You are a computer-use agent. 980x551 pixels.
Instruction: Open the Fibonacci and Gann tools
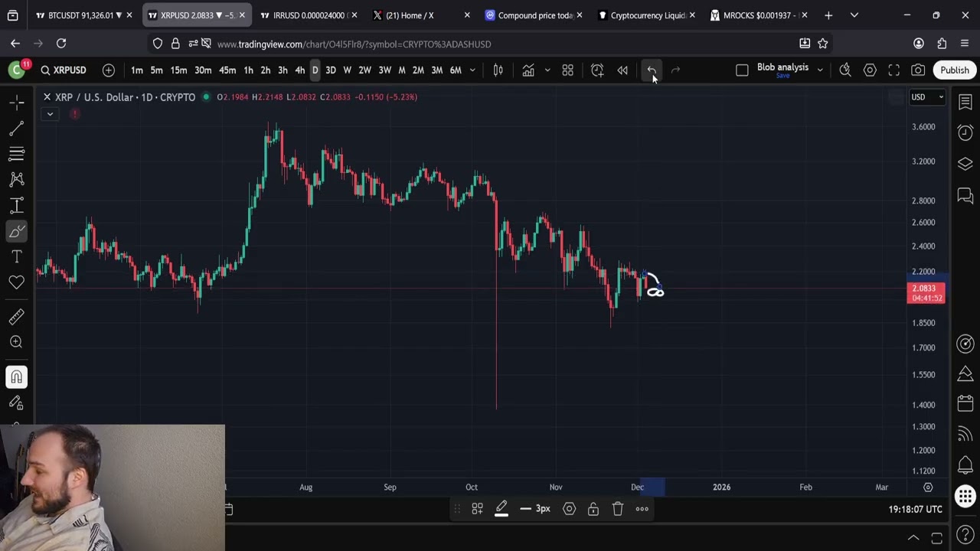pos(16,154)
